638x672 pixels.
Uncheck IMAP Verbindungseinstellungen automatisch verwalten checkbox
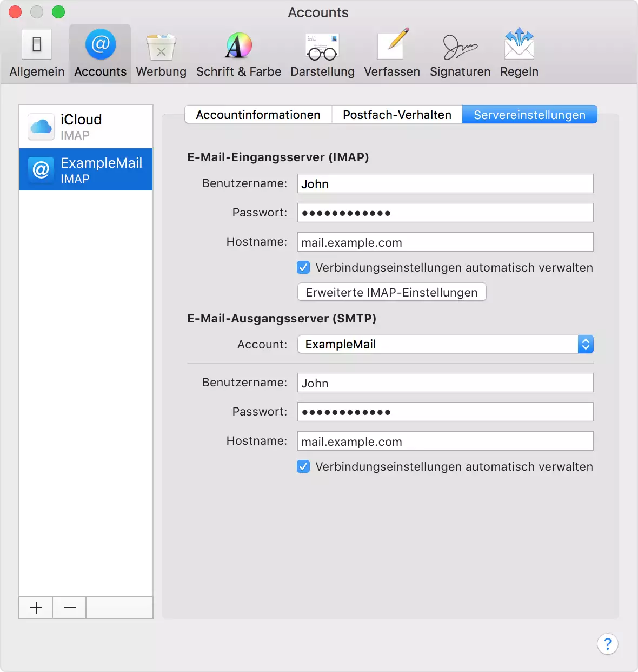pos(303,267)
